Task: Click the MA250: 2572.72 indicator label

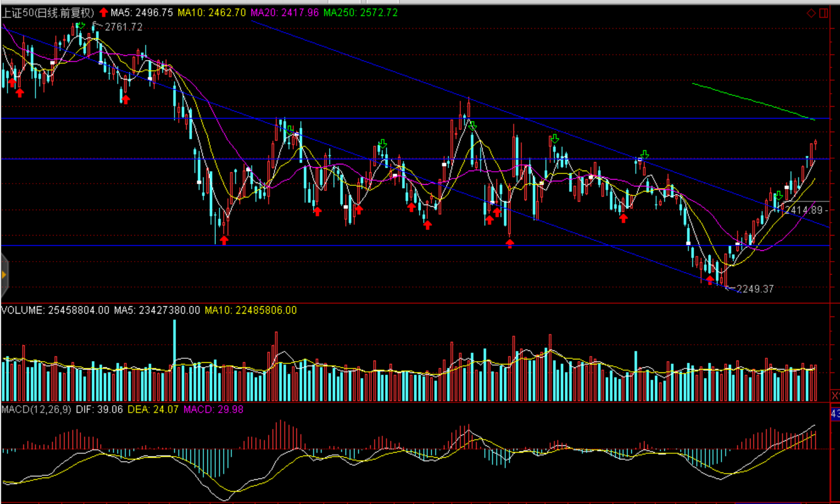Action: coord(360,12)
